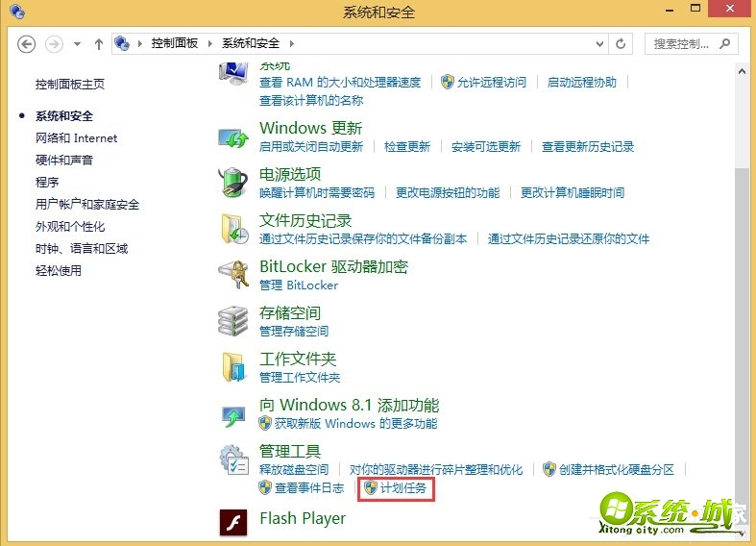
Task: Open 网络和 Internet category in sidebar
Action: (76, 138)
